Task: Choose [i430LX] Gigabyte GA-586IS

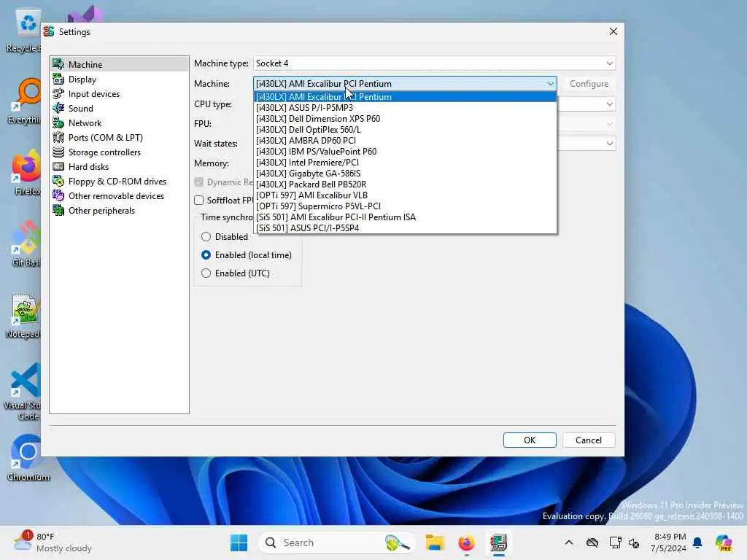Action: [405, 174]
